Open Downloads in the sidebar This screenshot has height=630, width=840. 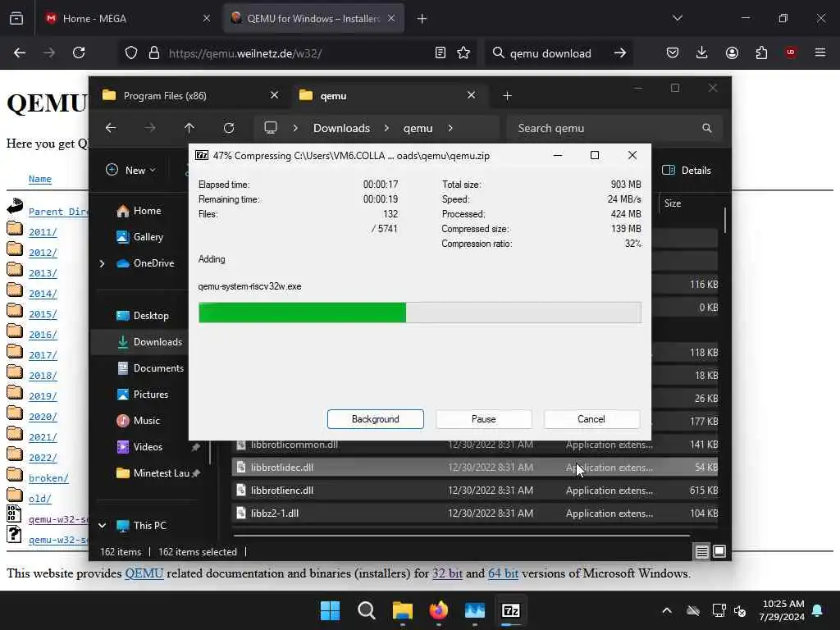tap(149, 342)
